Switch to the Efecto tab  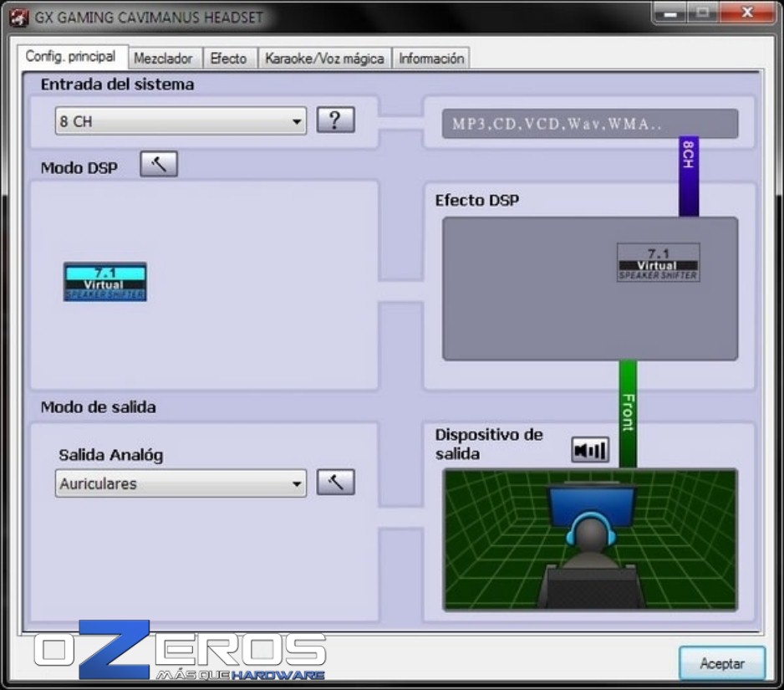(228, 59)
